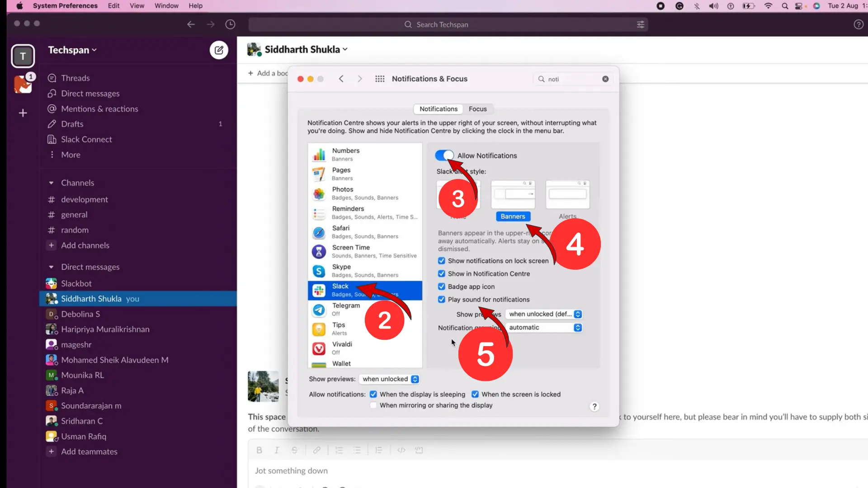
Task: Click Add teammates in sidebar
Action: (x=89, y=451)
